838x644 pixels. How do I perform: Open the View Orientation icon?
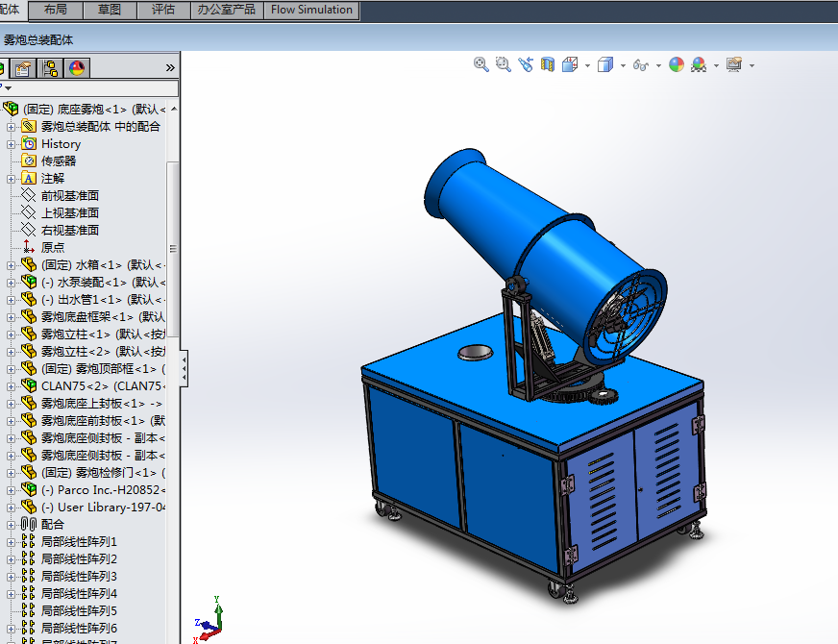pyautogui.click(x=570, y=64)
